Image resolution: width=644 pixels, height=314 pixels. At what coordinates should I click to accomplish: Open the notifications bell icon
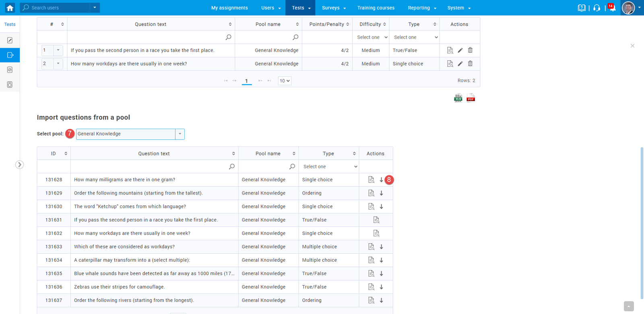click(612, 8)
